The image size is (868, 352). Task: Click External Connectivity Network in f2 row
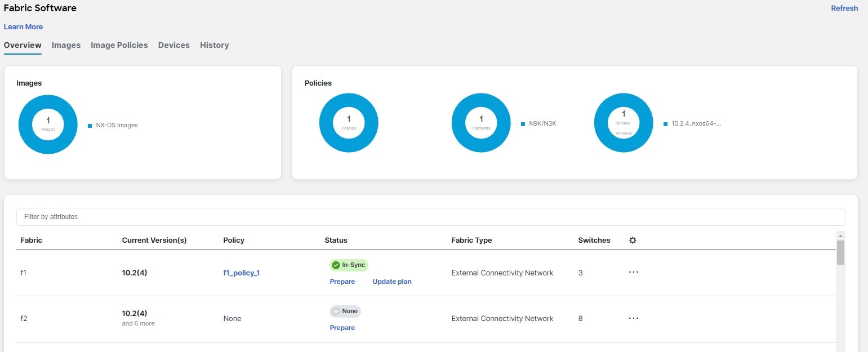[x=502, y=319]
